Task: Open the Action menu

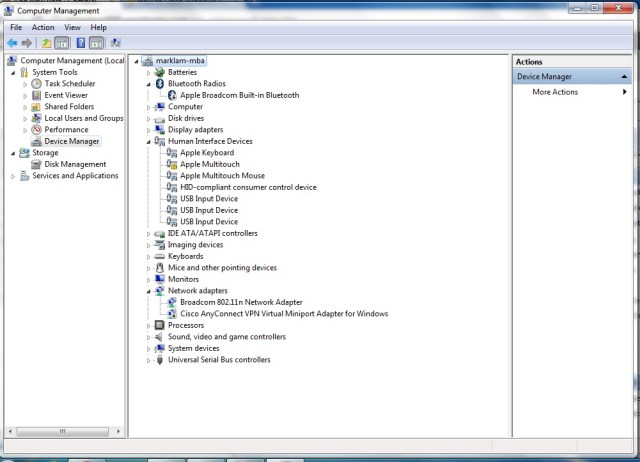Action: click(43, 27)
